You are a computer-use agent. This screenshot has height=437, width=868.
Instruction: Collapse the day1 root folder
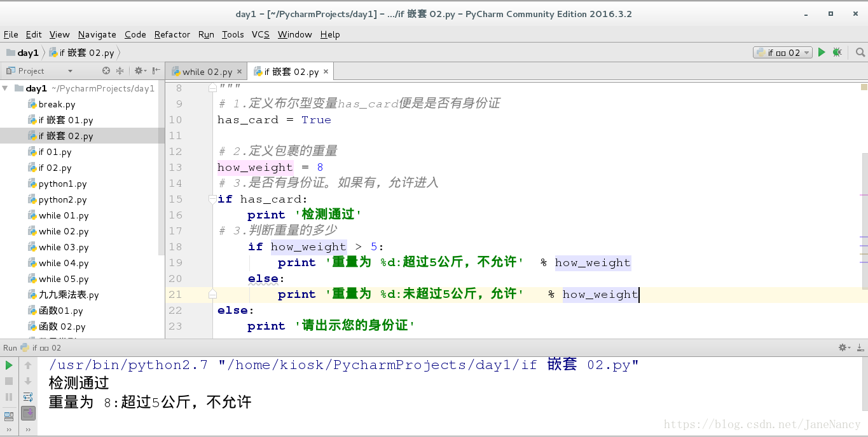coord(5,88)
